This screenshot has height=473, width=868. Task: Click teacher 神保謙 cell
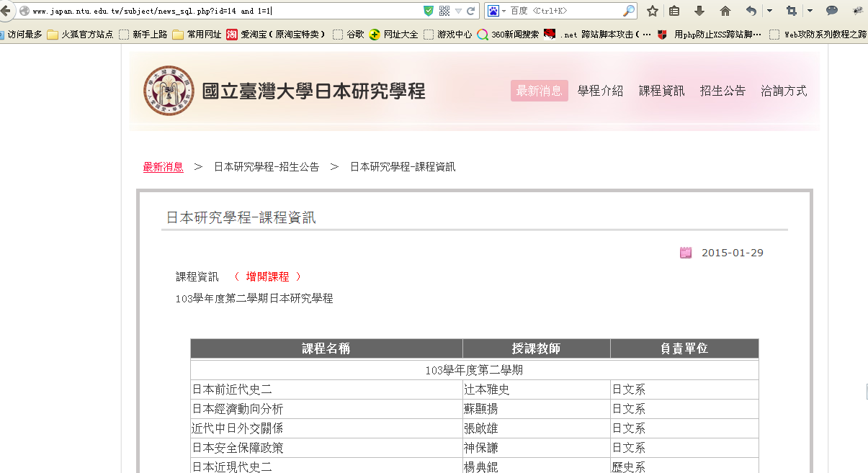537,448
